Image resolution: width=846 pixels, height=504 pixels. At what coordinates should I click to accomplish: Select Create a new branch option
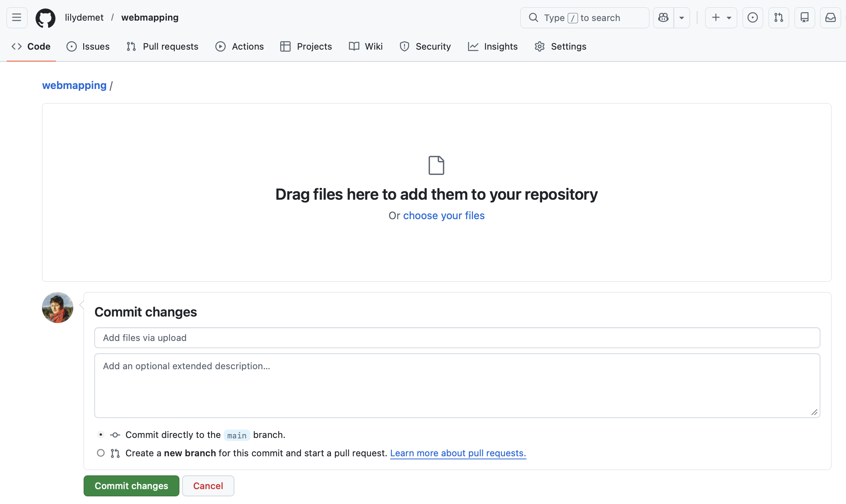click(101, 453)
